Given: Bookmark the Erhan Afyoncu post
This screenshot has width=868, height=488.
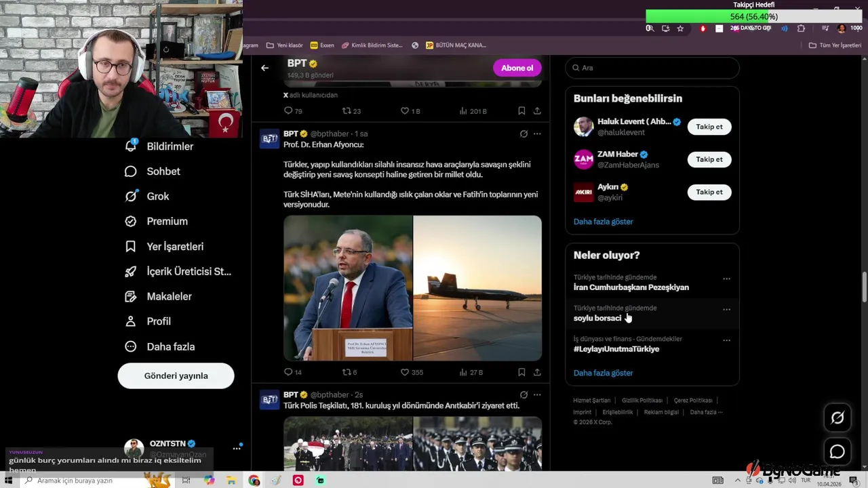Looking at the screenshot, I should [521, 372].
